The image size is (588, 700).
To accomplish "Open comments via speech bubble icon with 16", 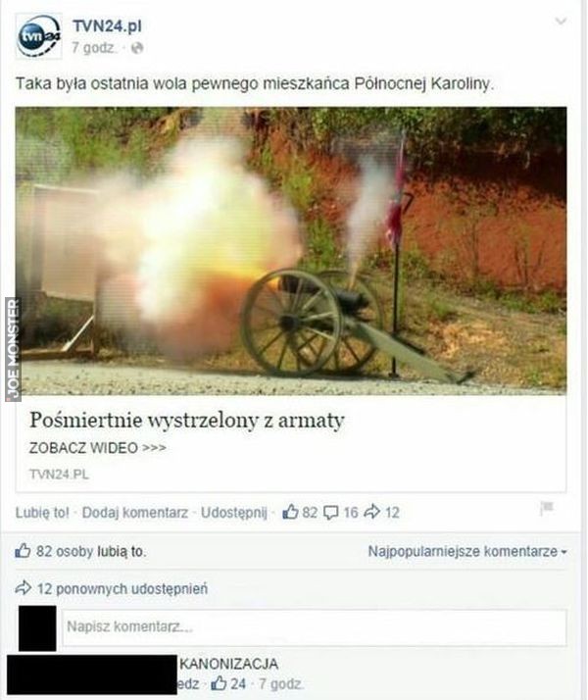I will (x=330, y=513).
